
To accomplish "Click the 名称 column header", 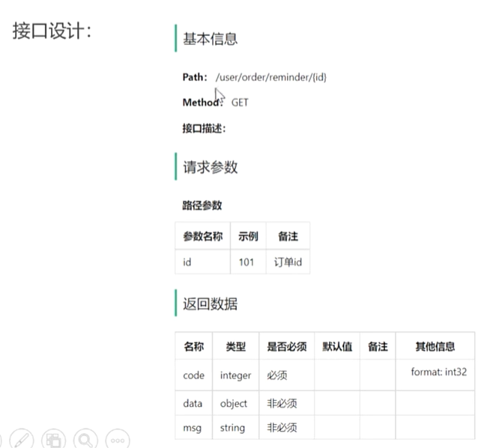I will (193, 347).
